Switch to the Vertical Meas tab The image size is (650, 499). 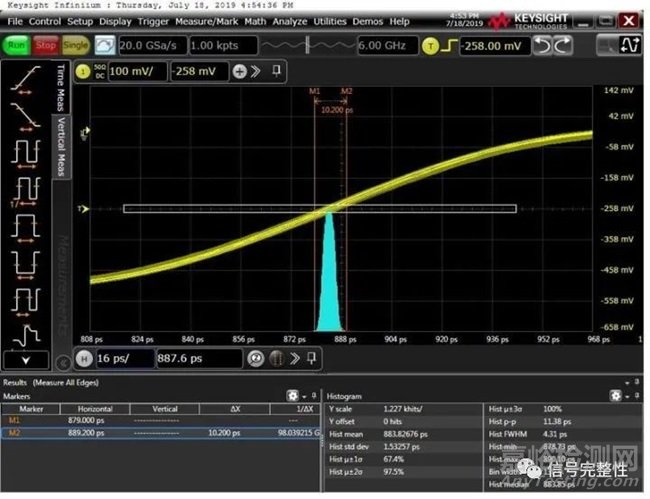tap(60, 150)
